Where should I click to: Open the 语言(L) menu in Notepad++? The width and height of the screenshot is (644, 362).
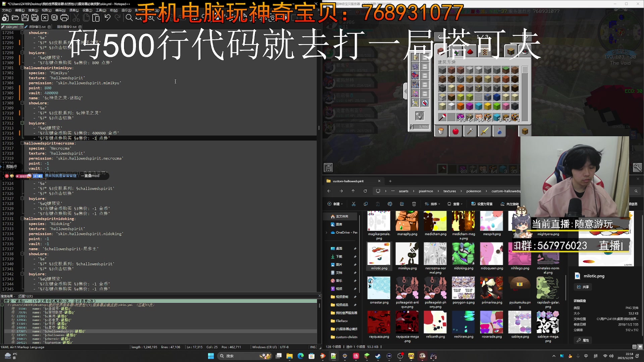74,10
